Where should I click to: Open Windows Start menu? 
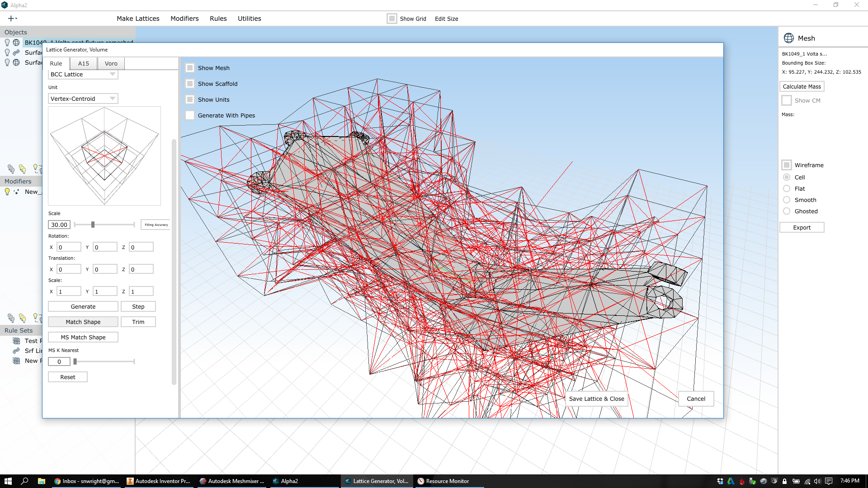click(x=8, y=481)
